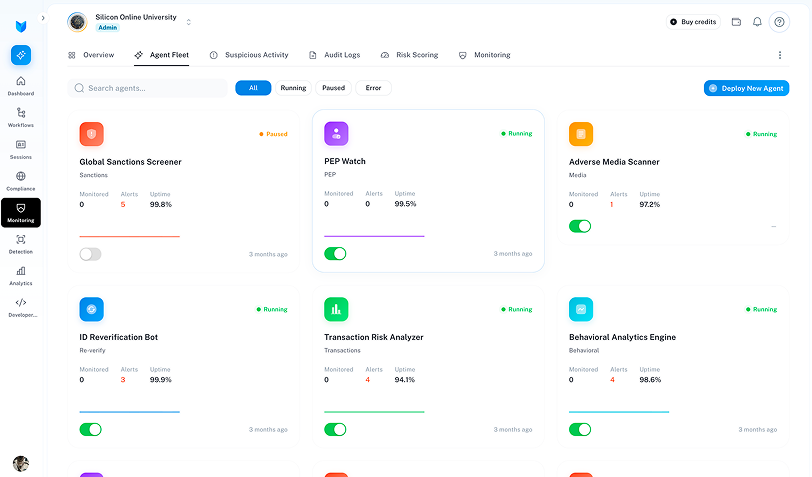
Task: Click PEP Watch purple person icon
Action: click(x=336, y=134)
